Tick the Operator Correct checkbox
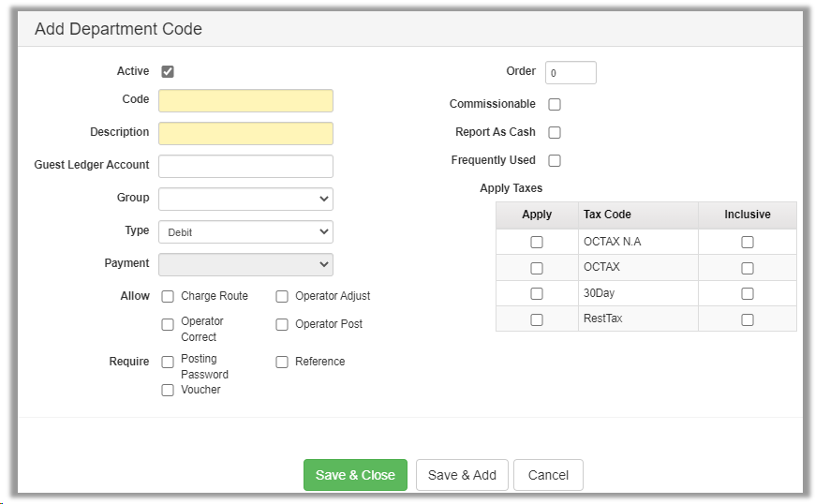Screen dimensions: 815x504 [x=168, y=325]
